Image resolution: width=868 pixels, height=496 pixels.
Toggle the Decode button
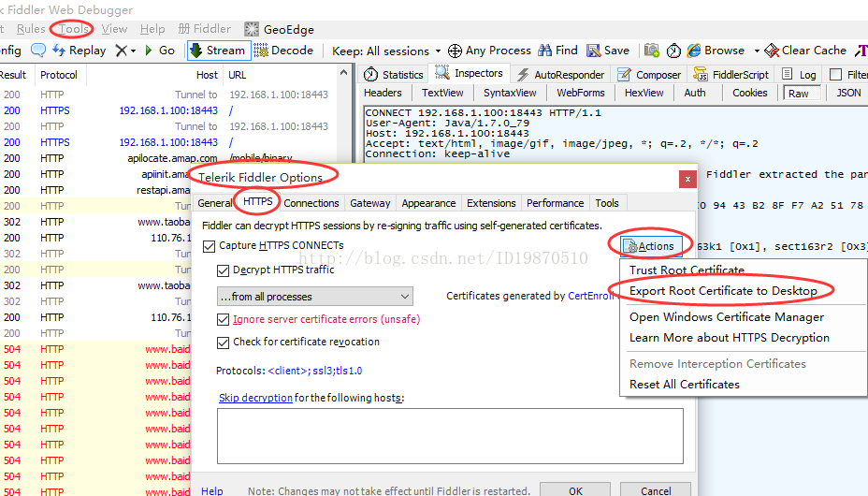click(x=284, y=51)
